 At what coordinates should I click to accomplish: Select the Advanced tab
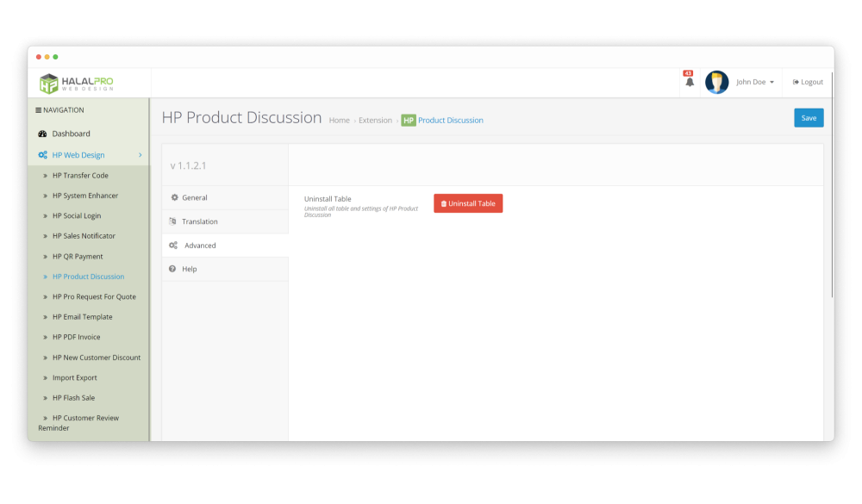(200, 246)
